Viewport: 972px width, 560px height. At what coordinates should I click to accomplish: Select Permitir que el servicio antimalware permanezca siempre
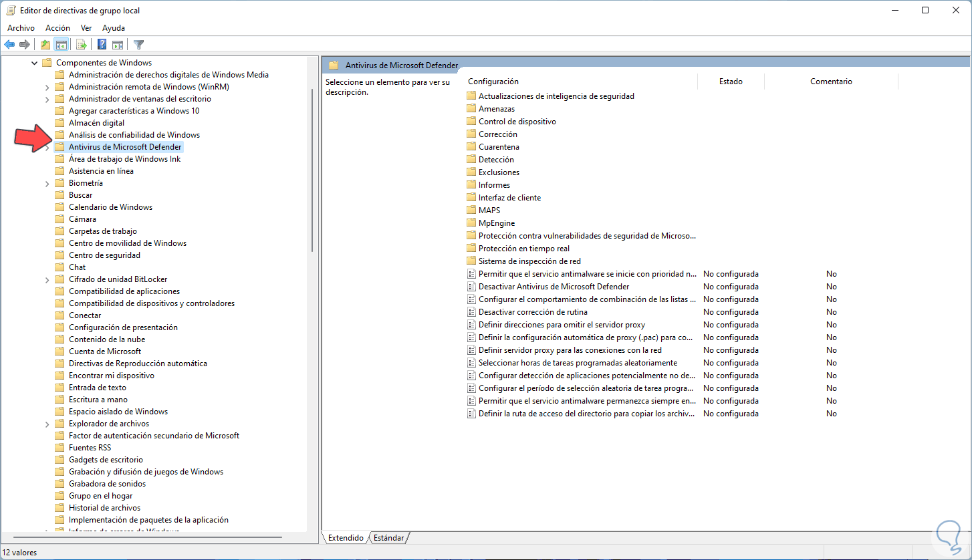pyautogui.click(x=587, y=401)
